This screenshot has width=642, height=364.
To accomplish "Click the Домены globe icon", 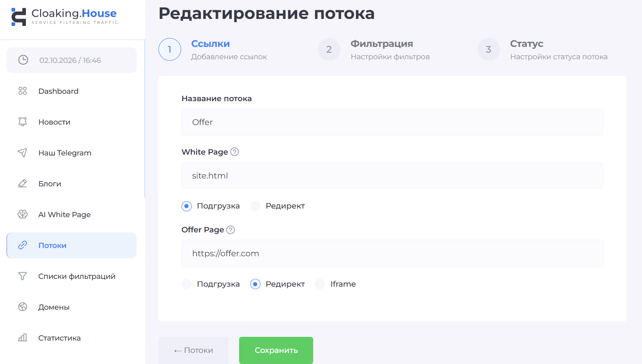I will point(23,307).
